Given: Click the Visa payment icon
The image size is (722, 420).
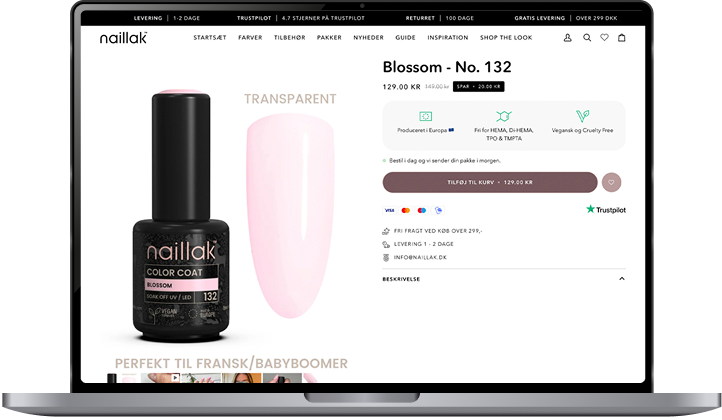Looking at the screenshot, I should [x=389, y=210].
